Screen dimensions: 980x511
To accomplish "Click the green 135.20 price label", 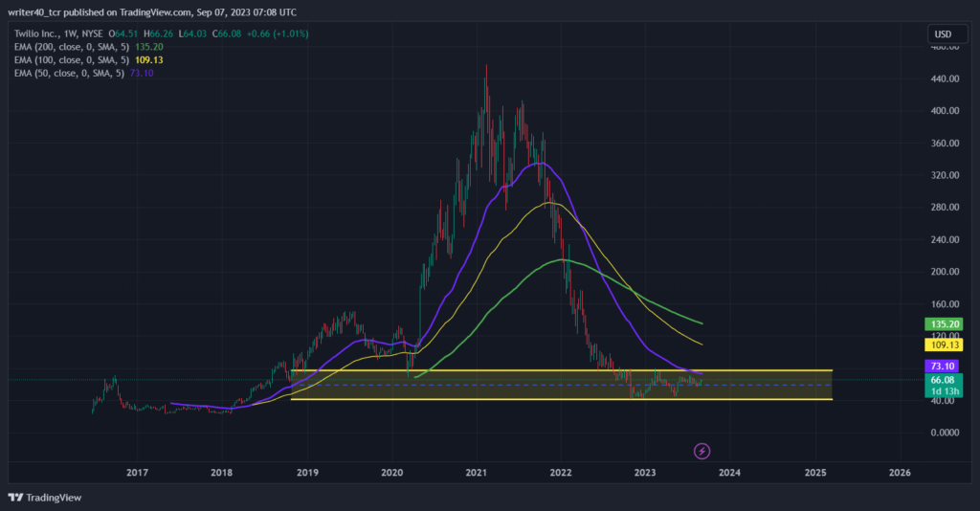I will (x=944, y=324).
